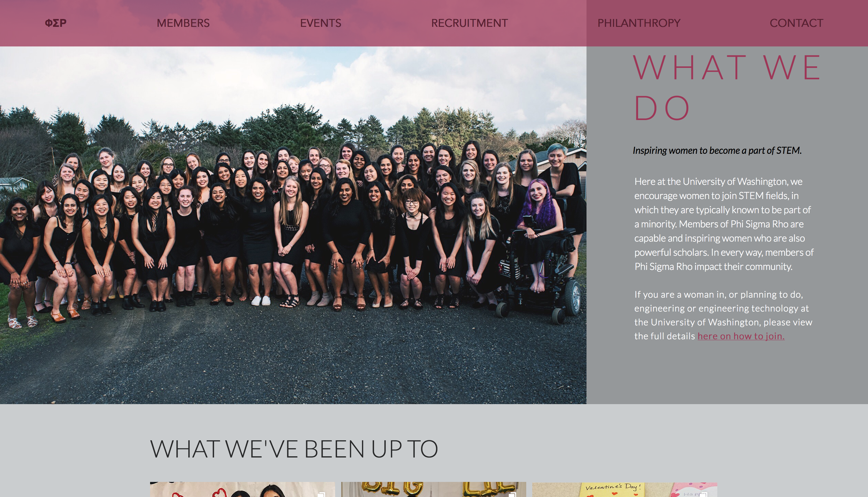The image size is (868, 497).
Task: Click the multi-photo icon on the hearts post
Action: click(x=321, y=494)
